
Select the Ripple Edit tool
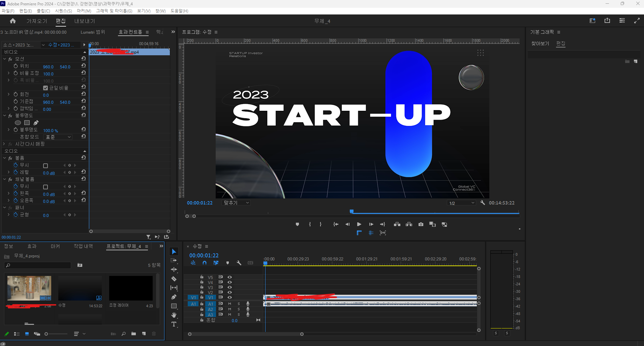click(174, 270)
